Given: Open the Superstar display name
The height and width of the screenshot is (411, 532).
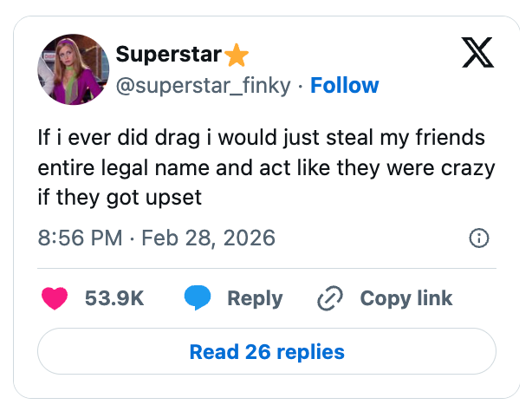Looking at the screenshot, I should click(168, 55).
